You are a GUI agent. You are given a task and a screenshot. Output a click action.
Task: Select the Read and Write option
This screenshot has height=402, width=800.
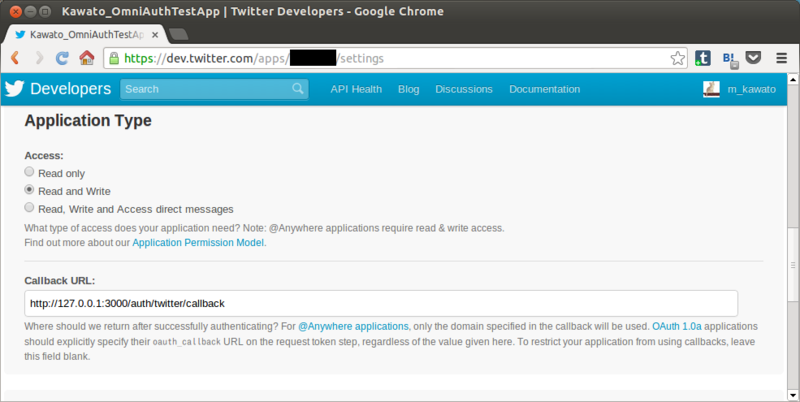tap(29, 190)
